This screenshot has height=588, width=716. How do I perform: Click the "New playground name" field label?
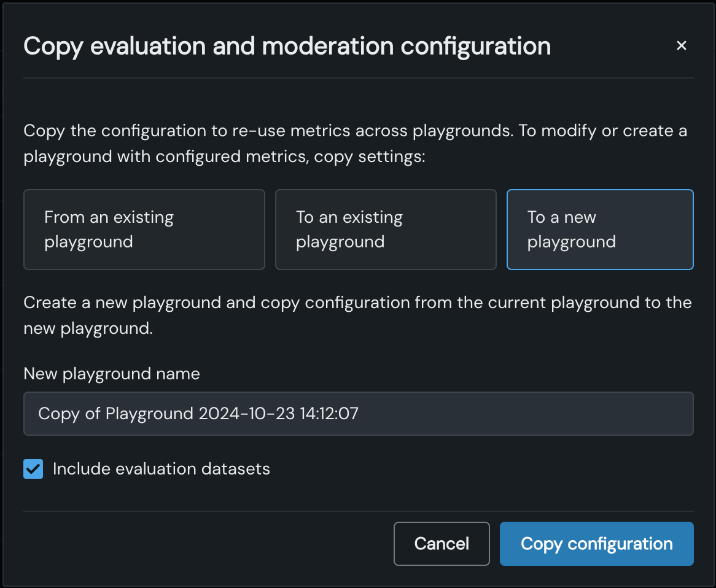[x=111, y=374]
